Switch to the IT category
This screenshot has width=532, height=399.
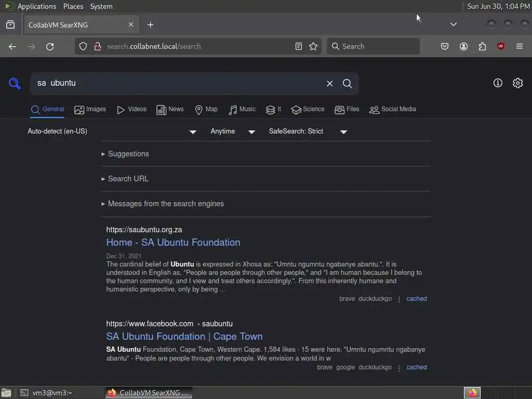pyautogui.click(x=273, y=110)
